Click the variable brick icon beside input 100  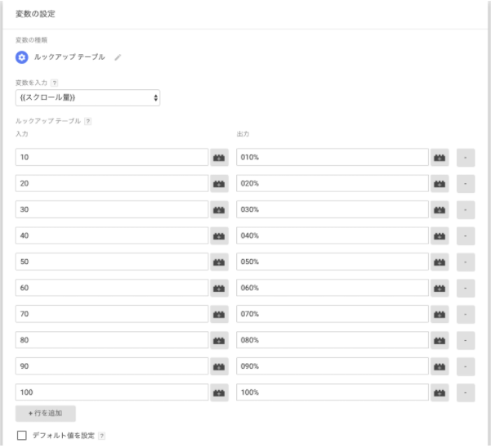[x=219, y=392]
